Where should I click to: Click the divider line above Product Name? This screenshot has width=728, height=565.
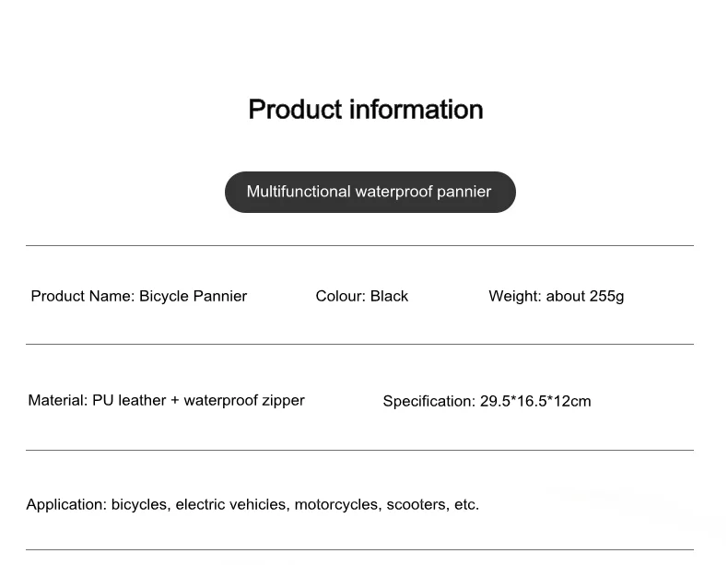(359, 245)
